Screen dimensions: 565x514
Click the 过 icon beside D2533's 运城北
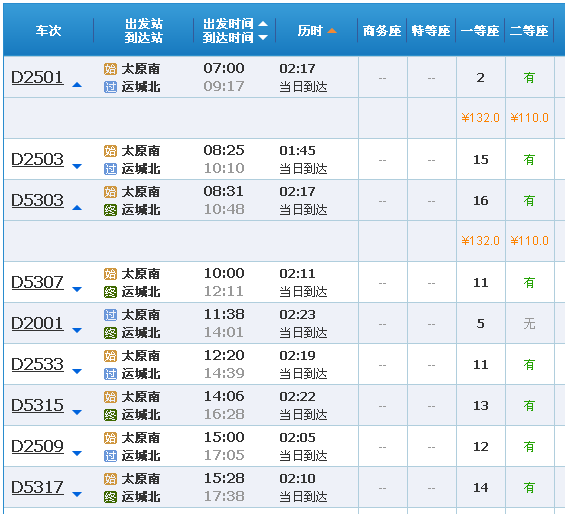110,374
